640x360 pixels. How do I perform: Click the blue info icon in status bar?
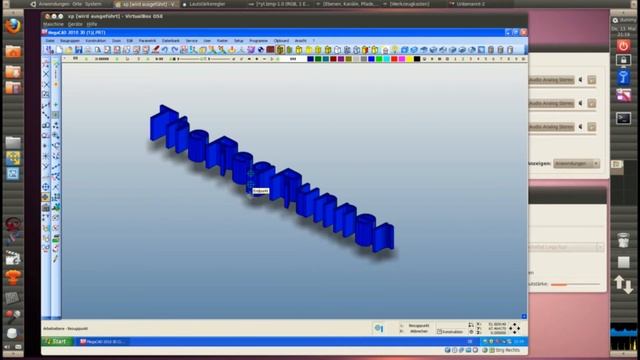click(379, 328)
